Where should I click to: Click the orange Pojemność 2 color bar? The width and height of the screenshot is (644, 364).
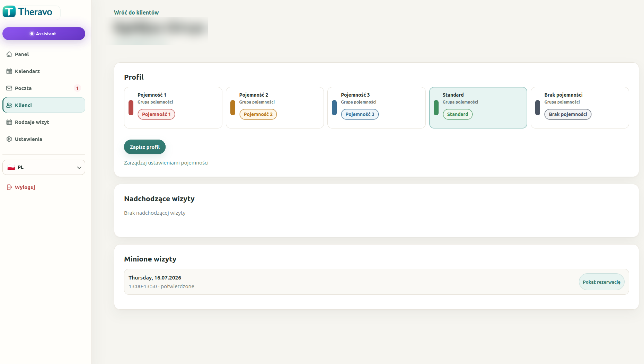(x=233, y=108)
